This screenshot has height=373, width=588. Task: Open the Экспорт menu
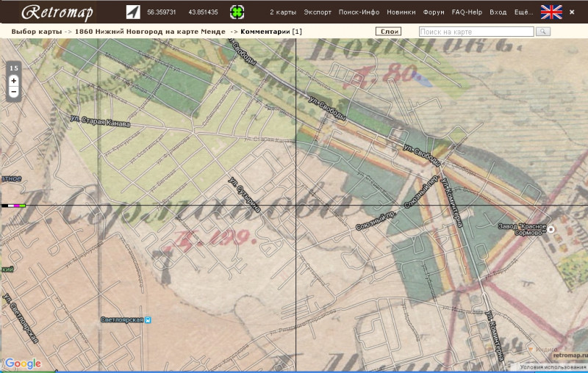point(318,12)
